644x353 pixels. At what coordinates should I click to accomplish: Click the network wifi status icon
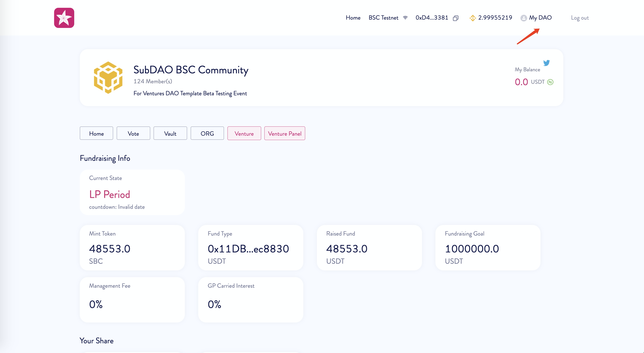[x=405, y=18]
